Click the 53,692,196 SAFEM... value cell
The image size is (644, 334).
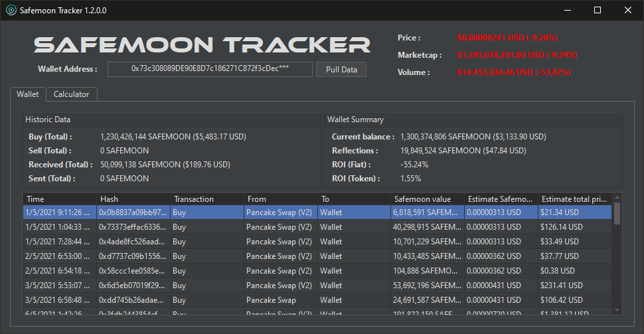pyautogui.click(x=428, y=285)
